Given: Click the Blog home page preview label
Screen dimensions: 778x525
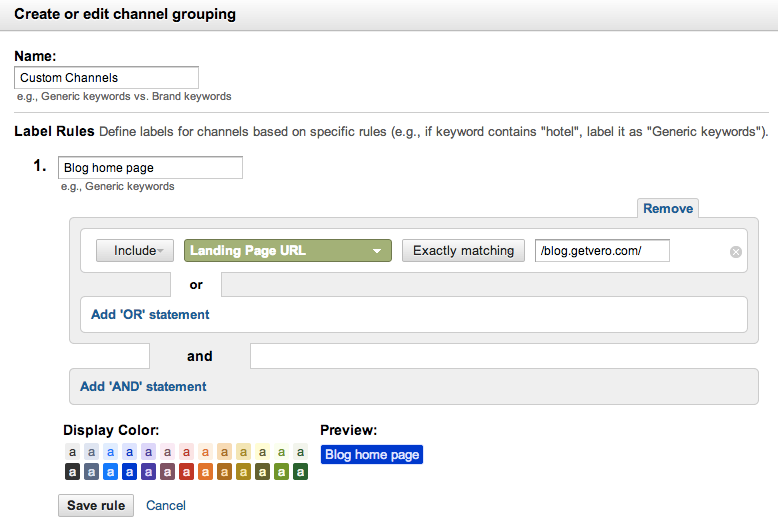Looking at the screenshot, I should (x=372, y=455).
